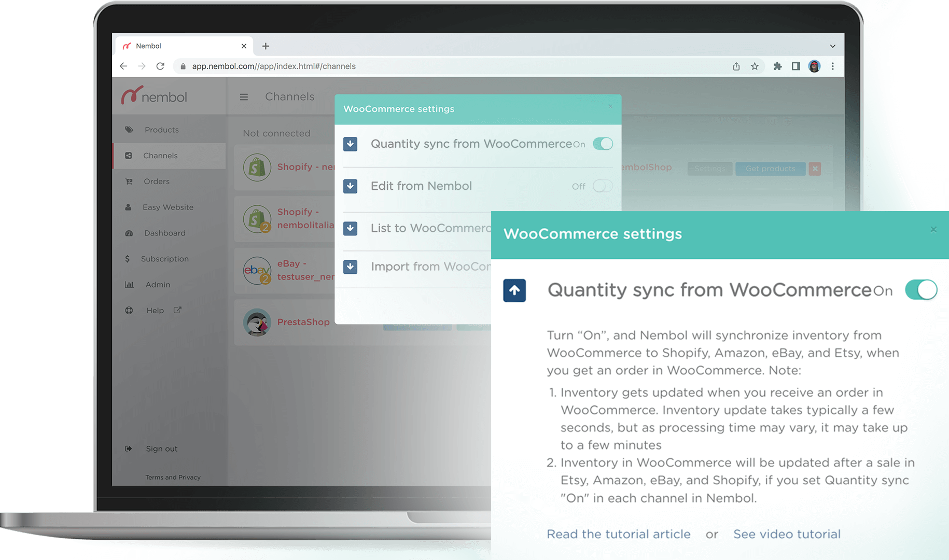
Task: Expand the tab search chevron
Action: coord(832,46)
